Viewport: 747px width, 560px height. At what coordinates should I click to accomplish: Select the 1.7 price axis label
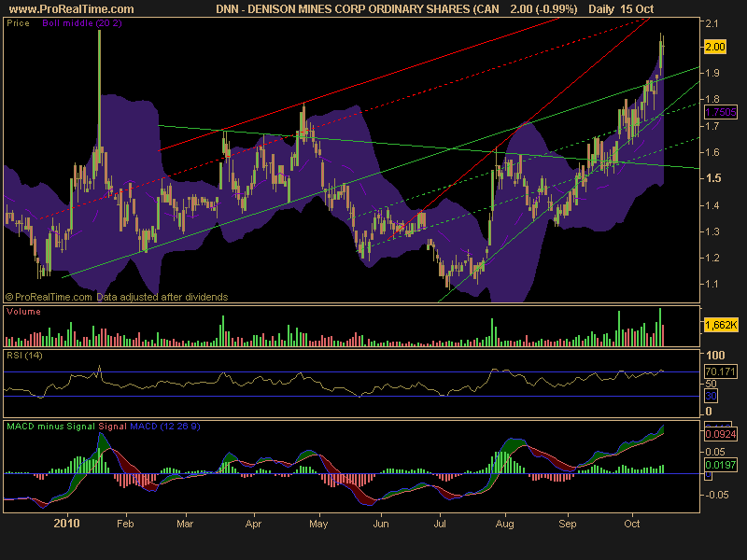(x=712, y=126)
